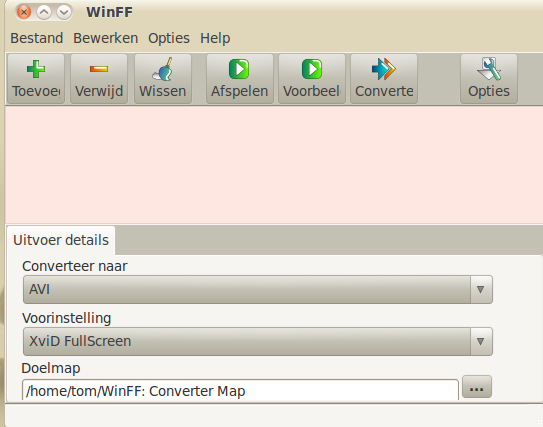Clear the list with the Wissen broom
Image resolution: width=543 pixels, height=427 pixels.
coord(162,69)
